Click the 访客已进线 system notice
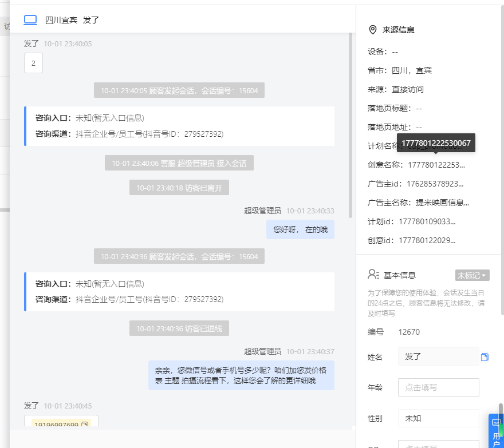The image size is (504, 448). pos(179,328)
